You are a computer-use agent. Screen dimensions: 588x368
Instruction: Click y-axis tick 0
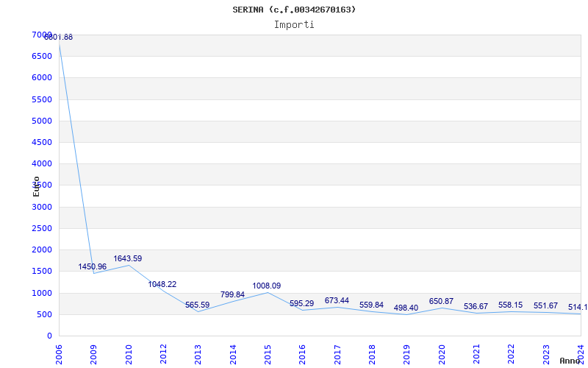click(49, 336)
